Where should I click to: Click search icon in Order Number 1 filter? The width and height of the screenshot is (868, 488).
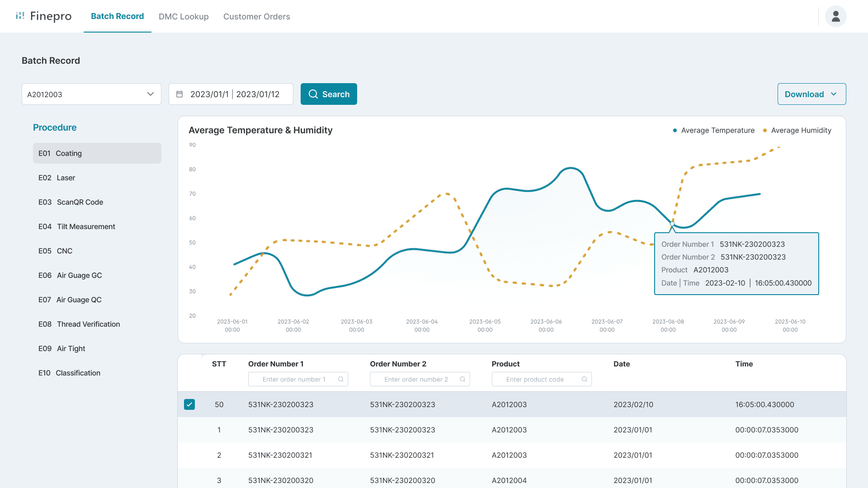[x=341, y=380]
